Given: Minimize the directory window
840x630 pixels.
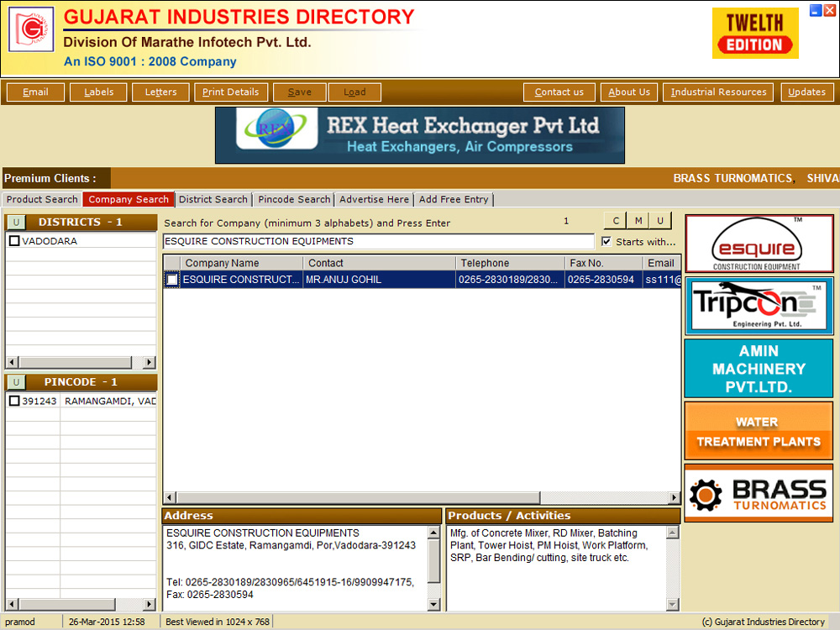Looking at the screenshot, I should pos(816,11).
